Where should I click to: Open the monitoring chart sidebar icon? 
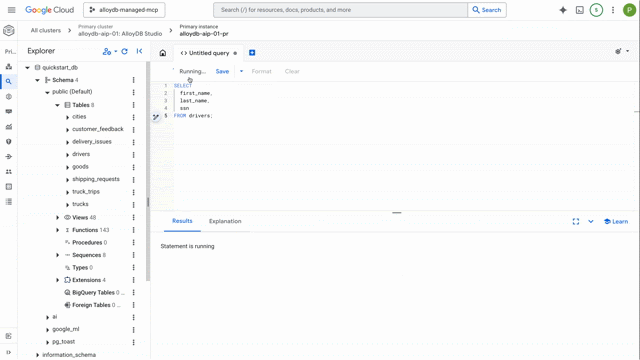coord(9,127)
